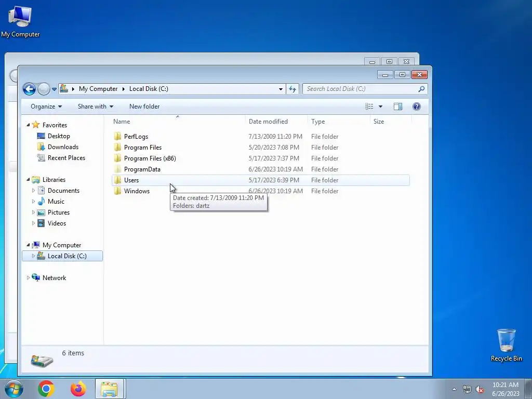This screenshot has height=399, width=532.
Task: Open the view options dropdown arrow
Action: pyautogui.click(x=380, y=107)
